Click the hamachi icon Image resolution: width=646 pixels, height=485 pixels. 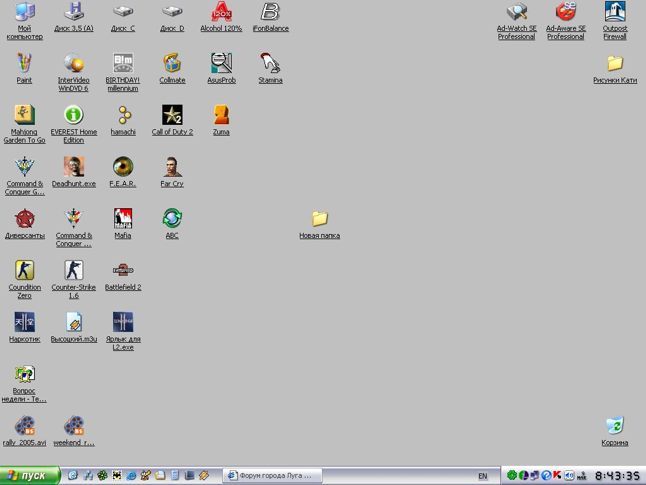(122, 115)
